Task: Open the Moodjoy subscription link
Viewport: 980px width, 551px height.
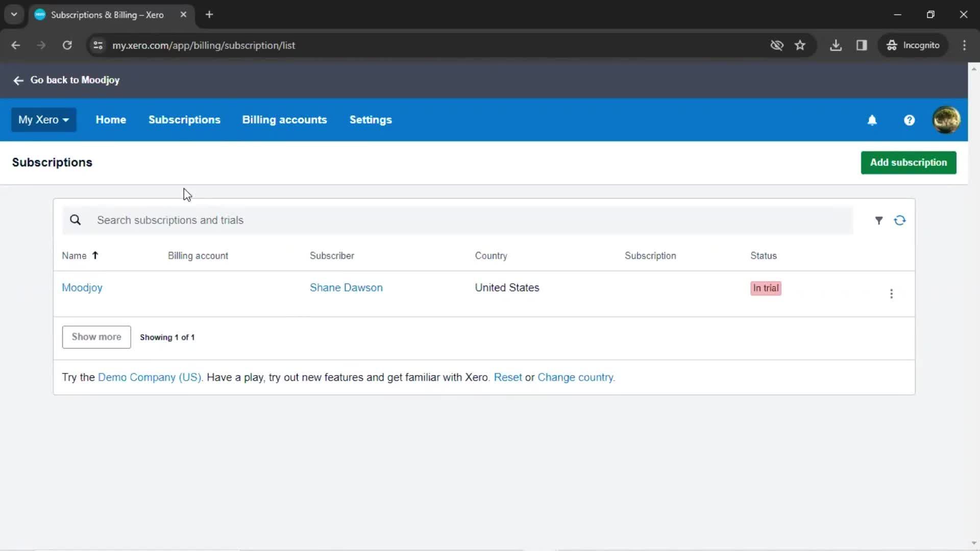Action: 82,288
